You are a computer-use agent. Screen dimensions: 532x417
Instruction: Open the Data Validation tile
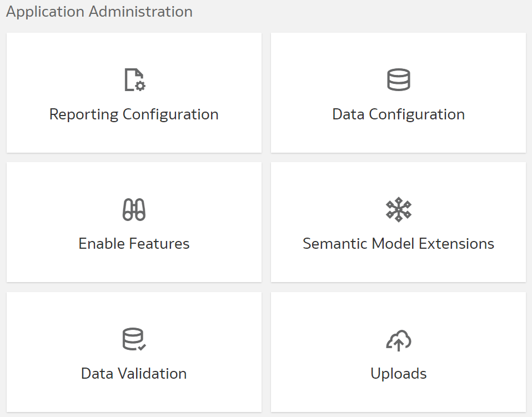133,352
